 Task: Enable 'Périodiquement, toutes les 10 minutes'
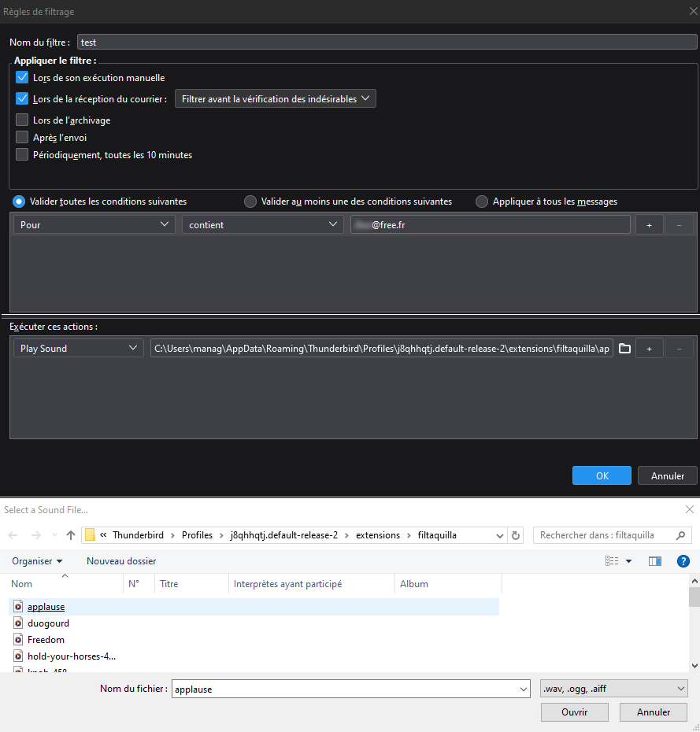(22, 154)
